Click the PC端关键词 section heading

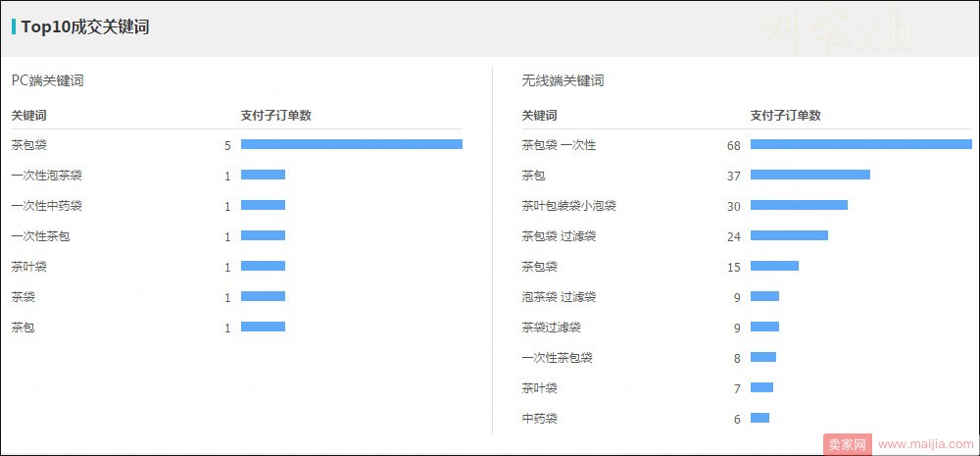point(47,80)
